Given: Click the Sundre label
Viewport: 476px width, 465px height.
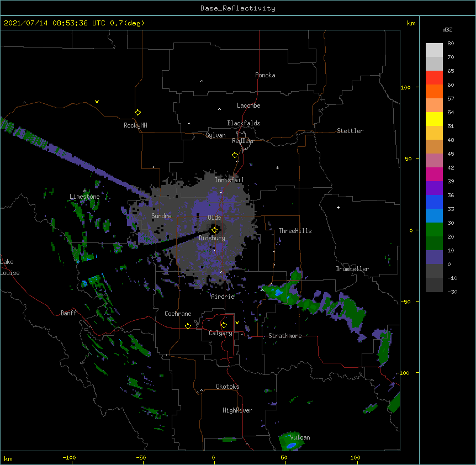Looking at the screenshot, I should 161,216.
